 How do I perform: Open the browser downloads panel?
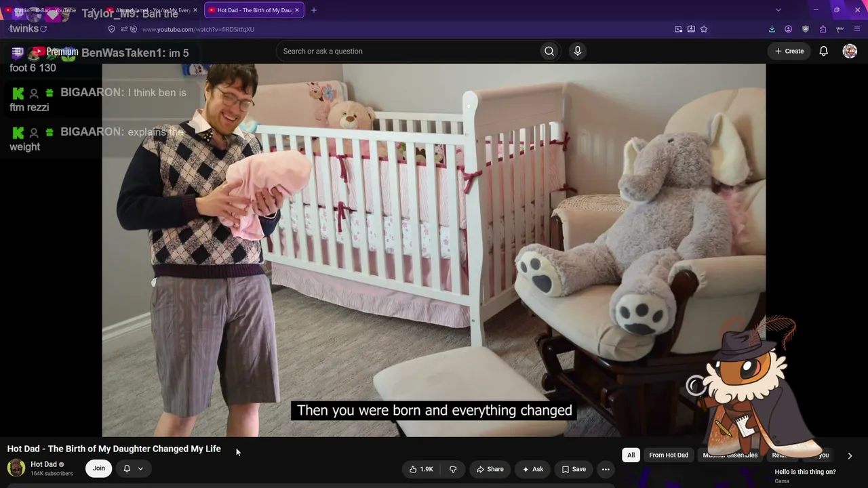click(x=772, y=29)
